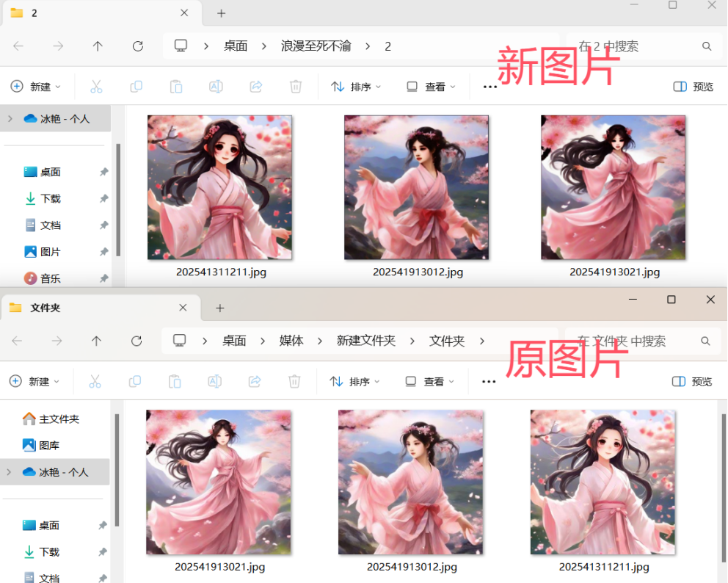
Task: Go up one folder level in bottom window
Action: click(x=96, y=341)
